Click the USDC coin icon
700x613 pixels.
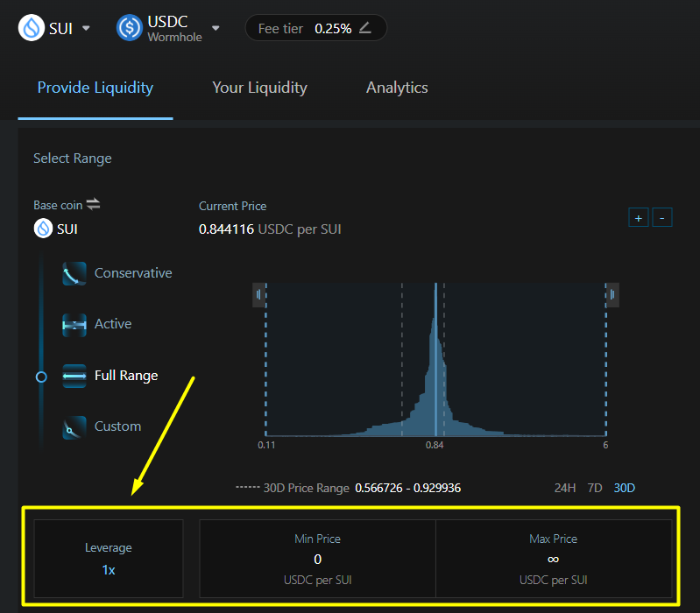pos(130,28)
